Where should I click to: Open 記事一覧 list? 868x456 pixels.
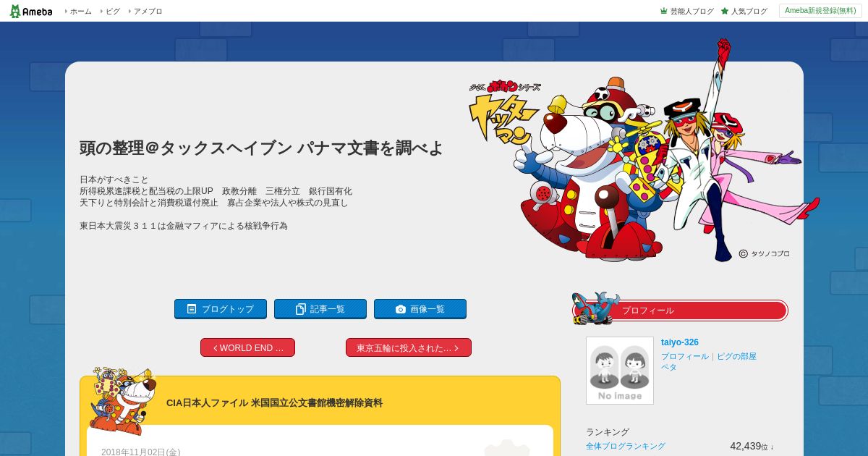(x=320, y=309)
